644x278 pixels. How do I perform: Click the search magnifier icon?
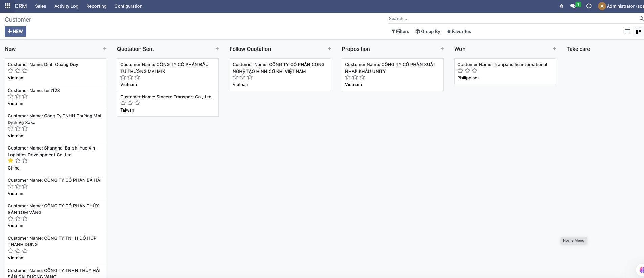[641, 18]
